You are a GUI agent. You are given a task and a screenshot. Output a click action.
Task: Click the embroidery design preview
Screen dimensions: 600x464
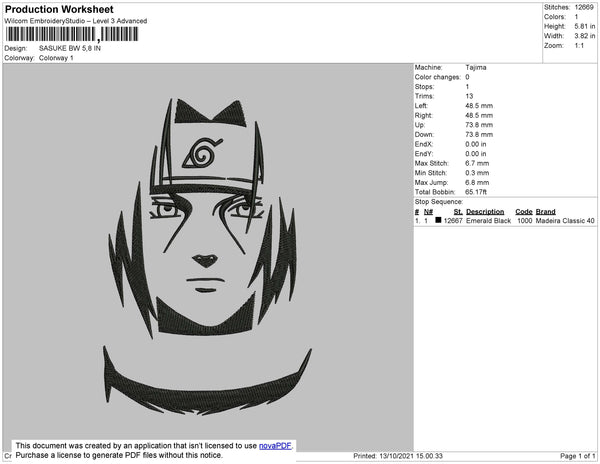(x=208, y=257)
